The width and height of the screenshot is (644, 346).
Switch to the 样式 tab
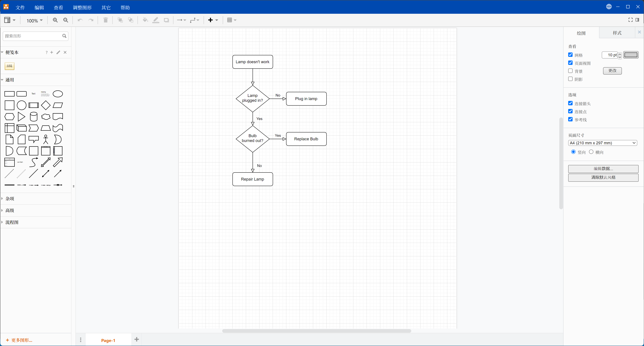click(617, 33)
